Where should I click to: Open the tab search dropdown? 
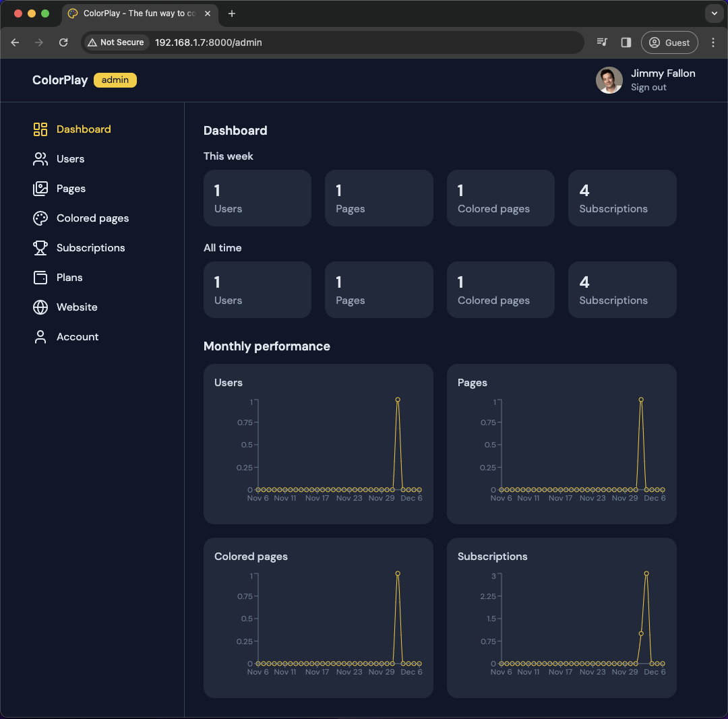point(714,13)
